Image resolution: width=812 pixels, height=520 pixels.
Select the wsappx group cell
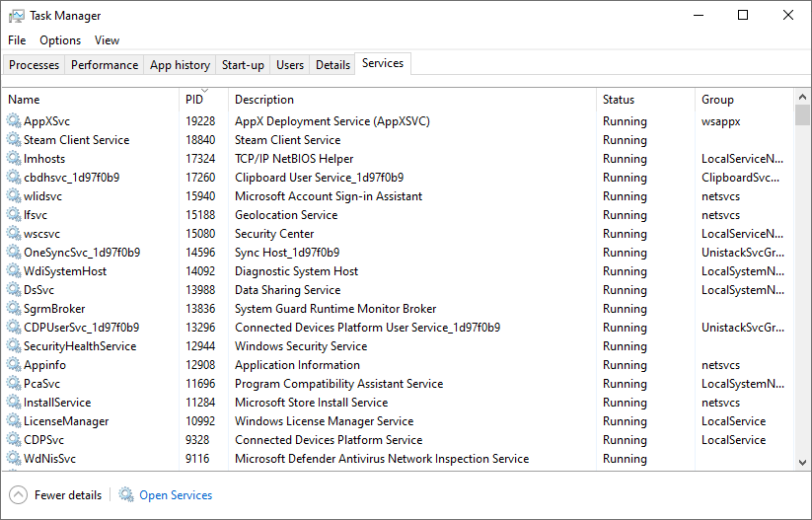(x=721, y=121)
